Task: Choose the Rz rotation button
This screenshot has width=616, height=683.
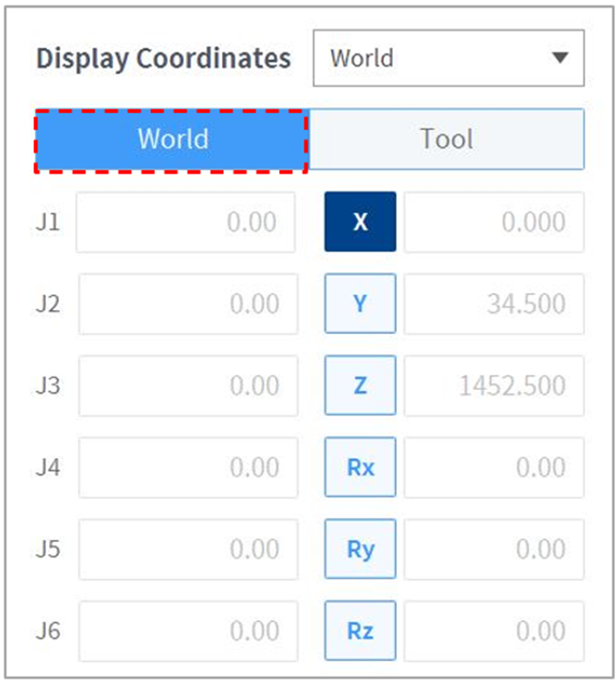Action: click(x=360, y=631)
